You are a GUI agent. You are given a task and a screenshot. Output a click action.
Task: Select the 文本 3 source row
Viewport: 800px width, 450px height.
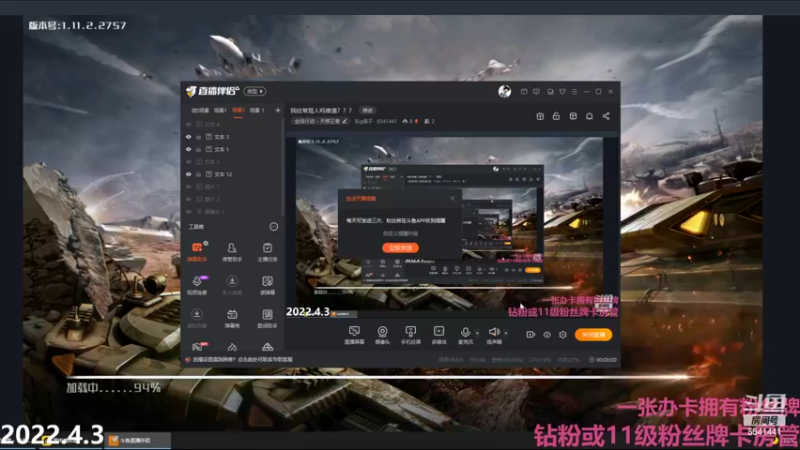pyautogui.click(x=232, y=137)
